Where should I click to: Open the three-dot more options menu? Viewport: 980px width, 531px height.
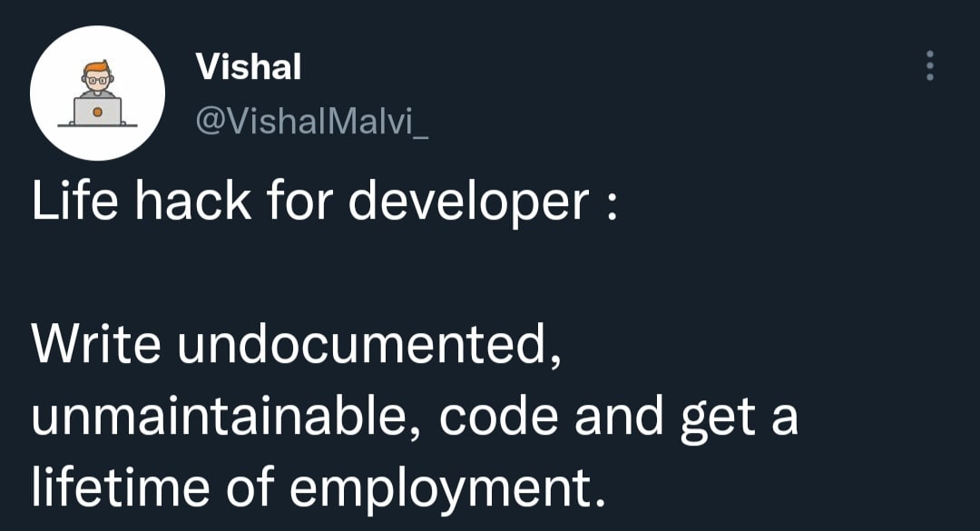(x=928, y=66)
